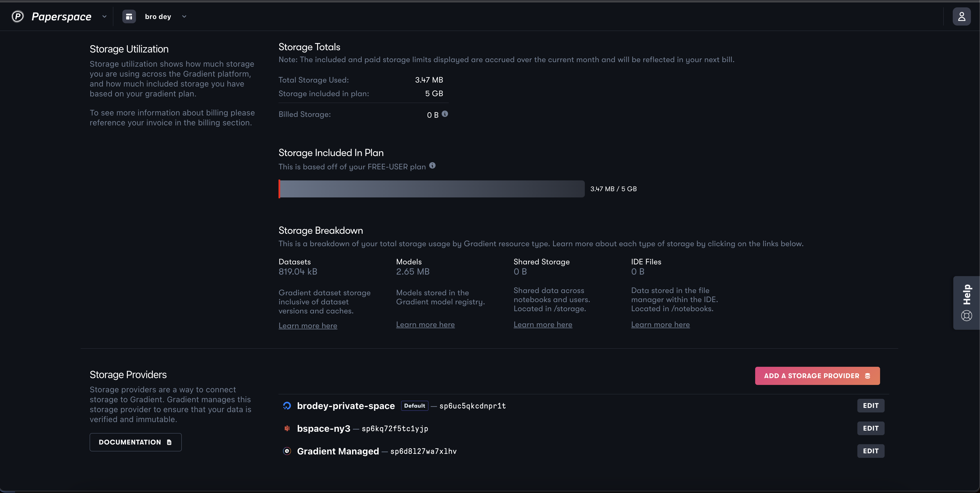Click the Paperspace logo icon
The image size is (980, 493).
point(17,16)
